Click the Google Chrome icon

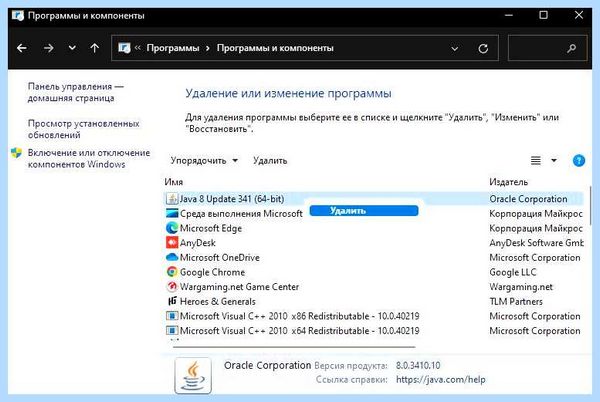(172, 272)
